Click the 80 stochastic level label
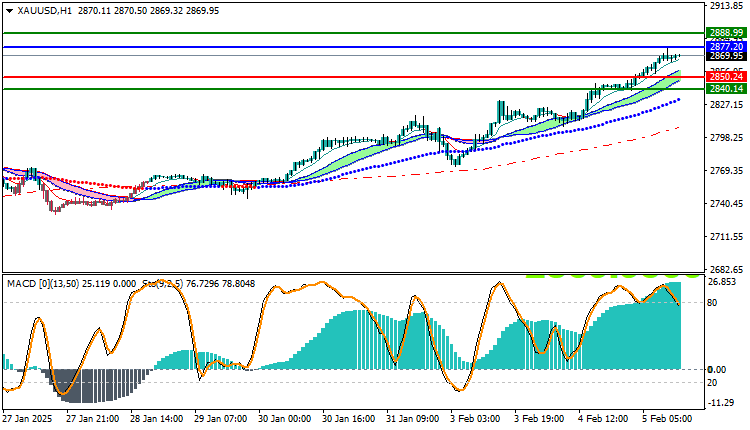 coord(712,302)
